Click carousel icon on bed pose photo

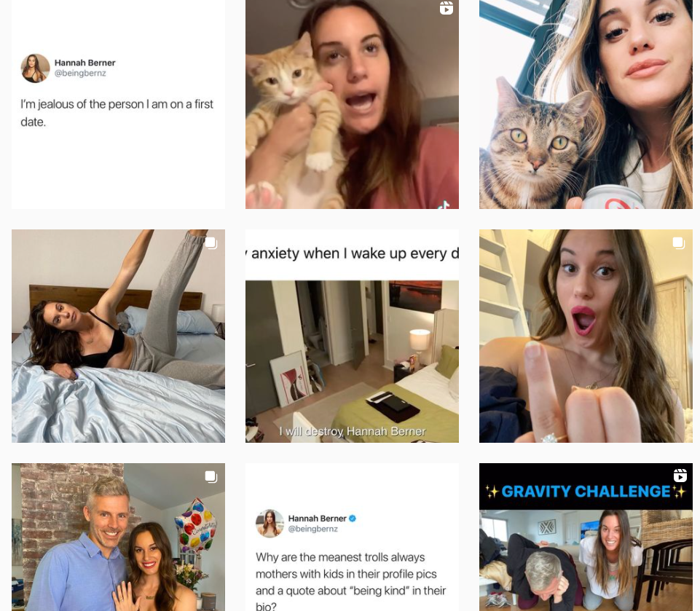tap(211, 243)
